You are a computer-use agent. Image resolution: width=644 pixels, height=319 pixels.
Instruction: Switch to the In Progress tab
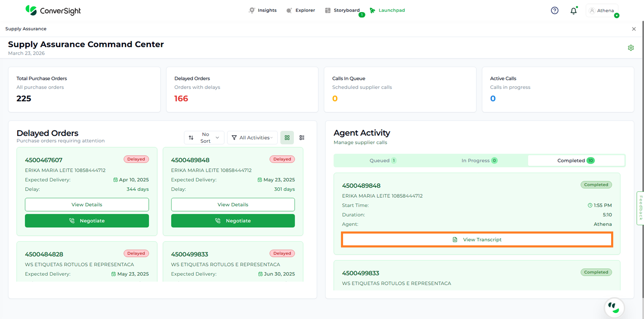click(479, 160)
